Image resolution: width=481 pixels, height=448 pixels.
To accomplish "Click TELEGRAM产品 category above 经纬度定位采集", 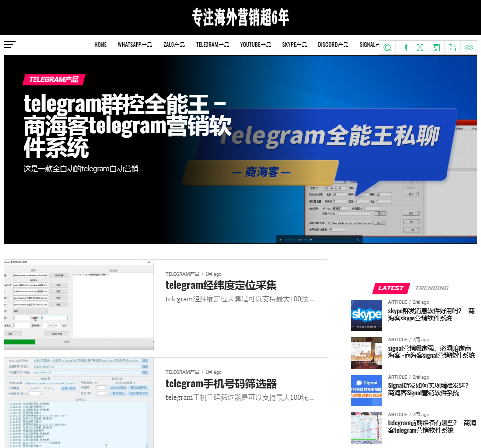I will [182, 274].
